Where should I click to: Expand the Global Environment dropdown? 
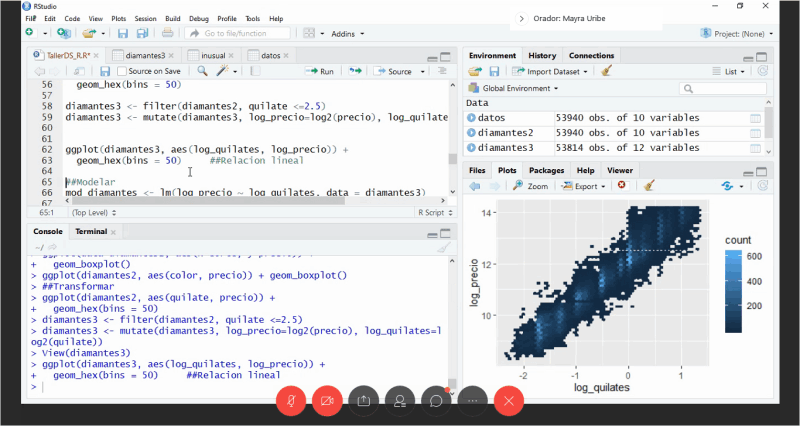520,88
